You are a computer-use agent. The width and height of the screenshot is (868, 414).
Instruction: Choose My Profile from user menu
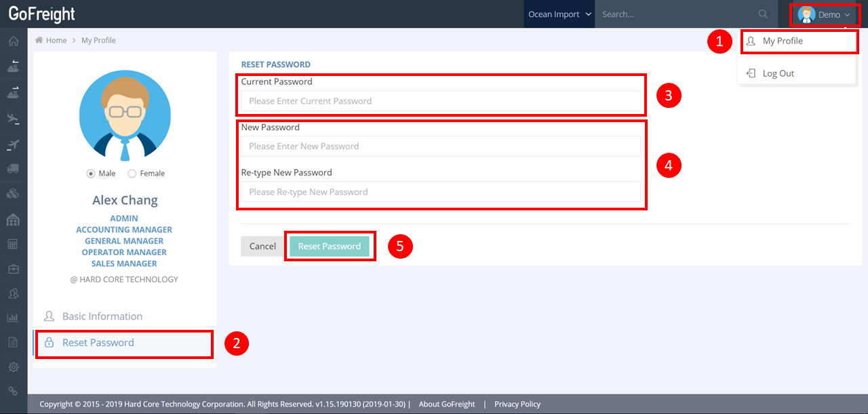pos(782,41)
